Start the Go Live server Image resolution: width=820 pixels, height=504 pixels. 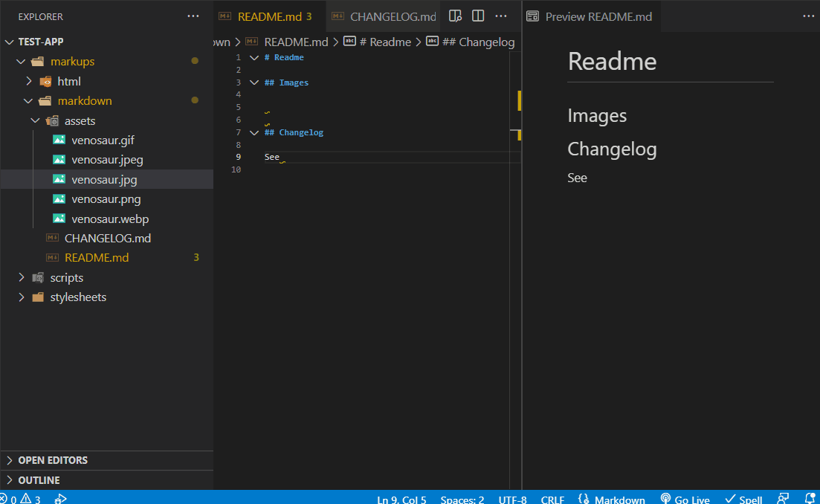click(x=685, y=498)
